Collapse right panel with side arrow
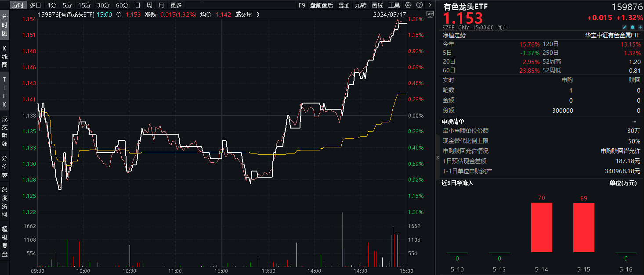The width and height of the screenshot is (644, 275). (x=438, y=157)
